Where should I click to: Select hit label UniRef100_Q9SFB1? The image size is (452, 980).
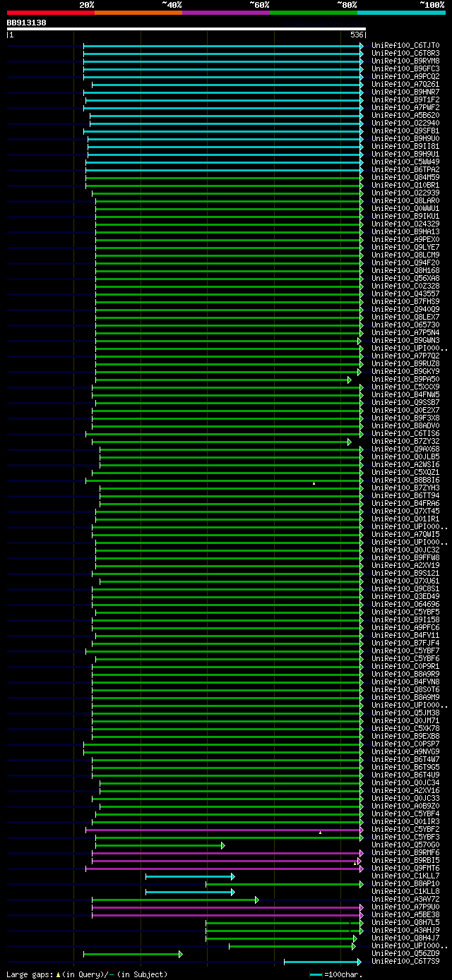pyautogui.click(x=405, y=131)
